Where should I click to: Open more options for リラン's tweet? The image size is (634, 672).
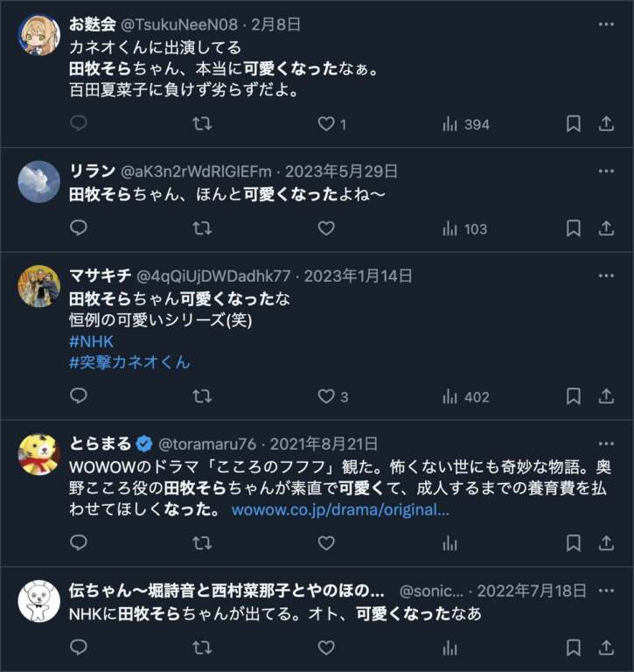click(x=606, y=171)
